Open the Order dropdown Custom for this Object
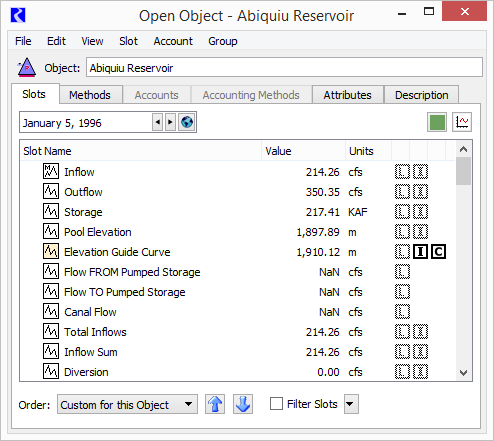 click(x=127, y=404)
